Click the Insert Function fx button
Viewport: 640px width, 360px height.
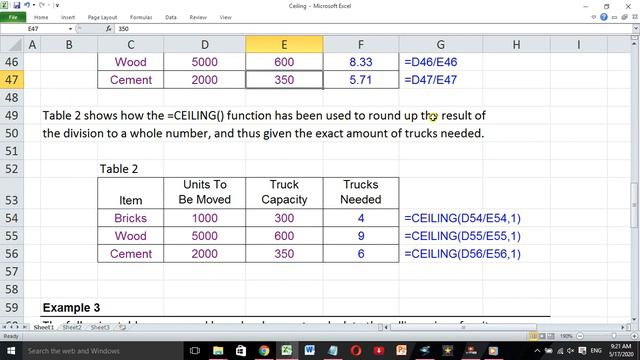point(109,29)
